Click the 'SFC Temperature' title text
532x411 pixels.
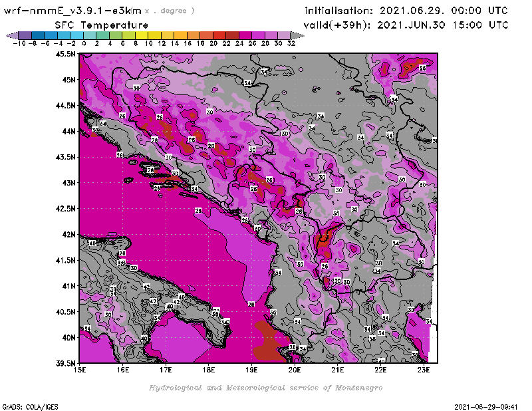(102, 25)
